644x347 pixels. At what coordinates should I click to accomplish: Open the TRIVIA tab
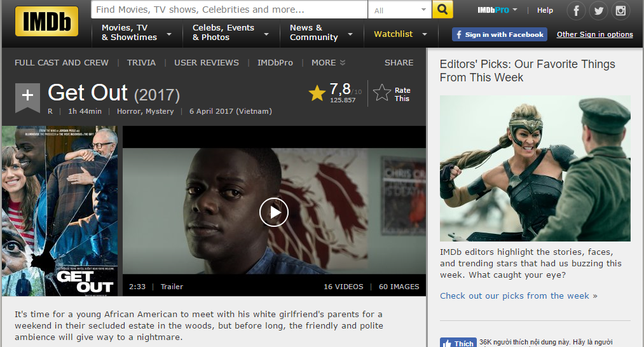[x=141, y=63]
